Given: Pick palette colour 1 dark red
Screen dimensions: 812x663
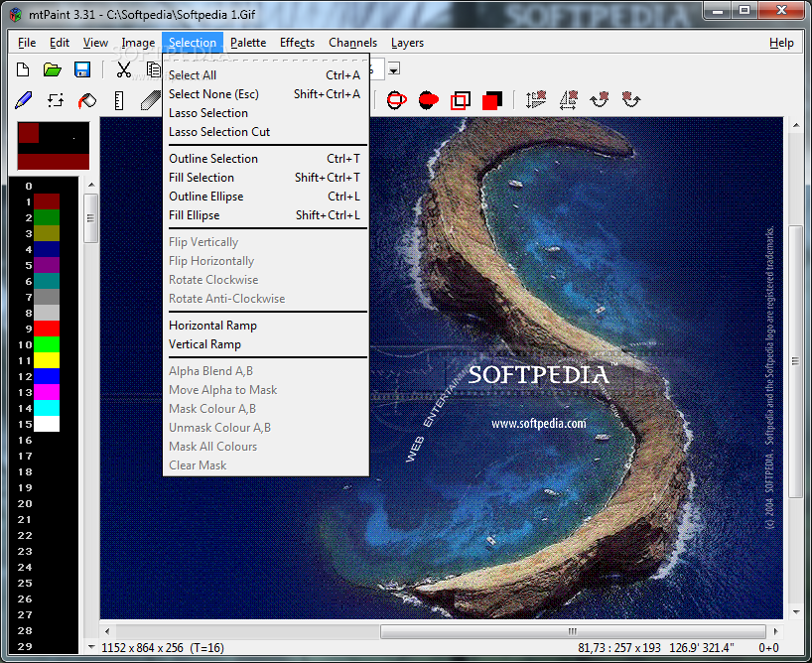Looking at the screenshot, I should (x=47, y=201).
